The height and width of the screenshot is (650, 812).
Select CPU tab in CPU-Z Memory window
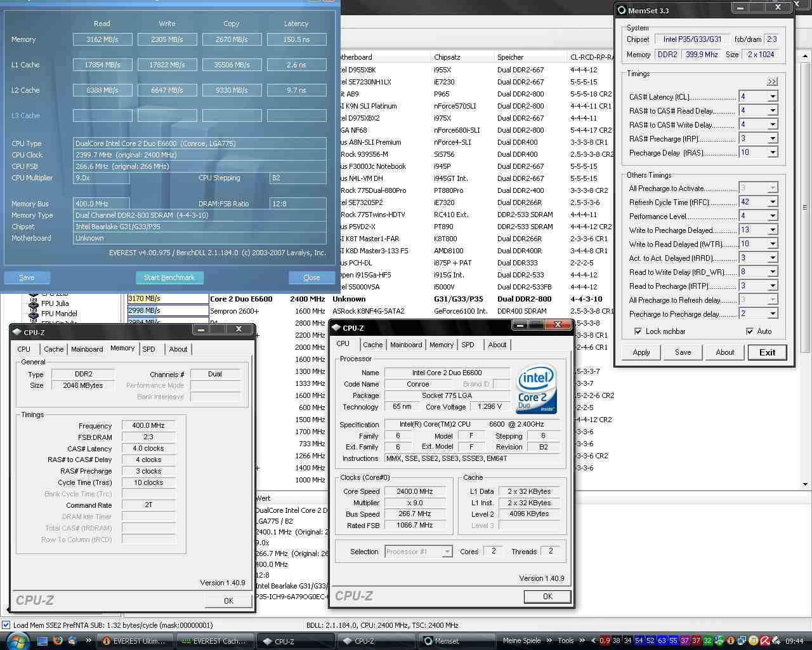coord(24,349)
